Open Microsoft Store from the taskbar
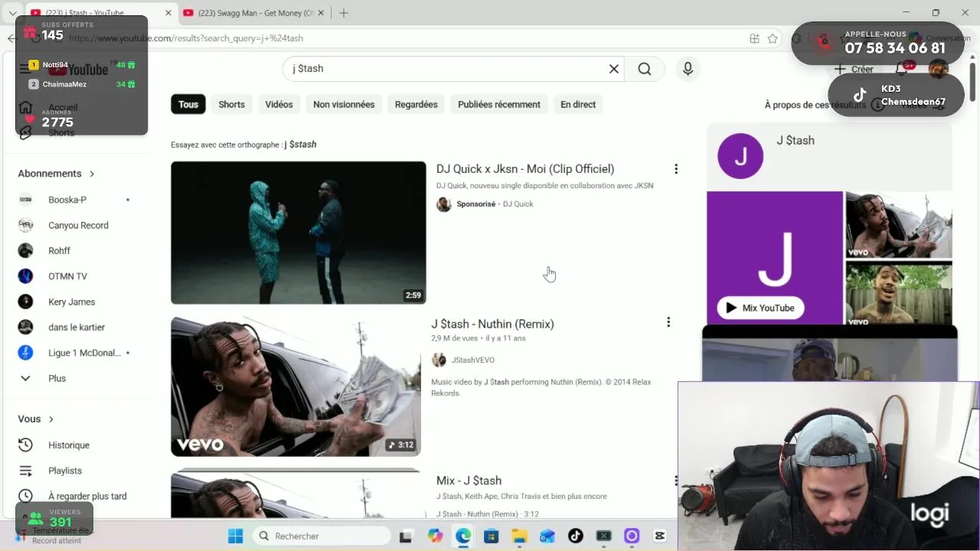 491,536
